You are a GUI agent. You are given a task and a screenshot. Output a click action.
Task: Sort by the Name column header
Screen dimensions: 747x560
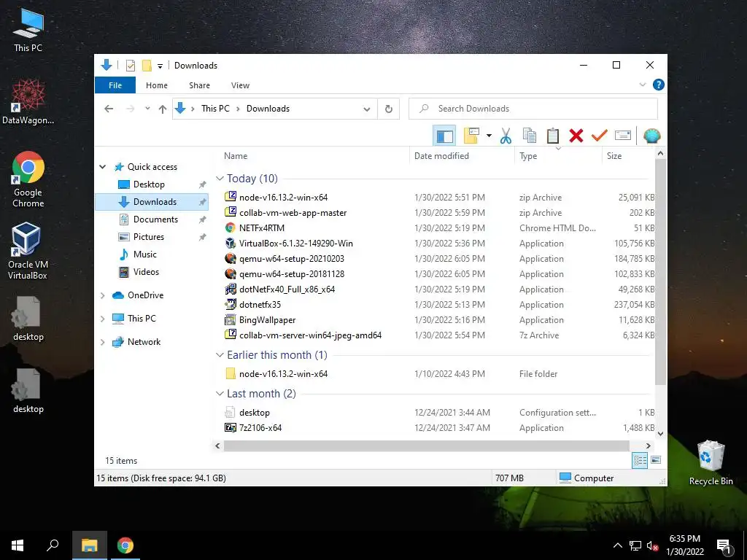[x=314, y=156]
